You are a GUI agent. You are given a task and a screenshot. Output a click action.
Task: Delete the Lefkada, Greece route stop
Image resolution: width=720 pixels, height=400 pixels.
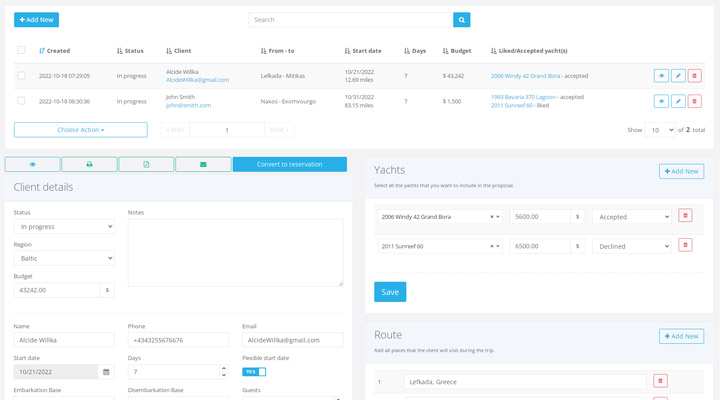[x=660, y=381]
